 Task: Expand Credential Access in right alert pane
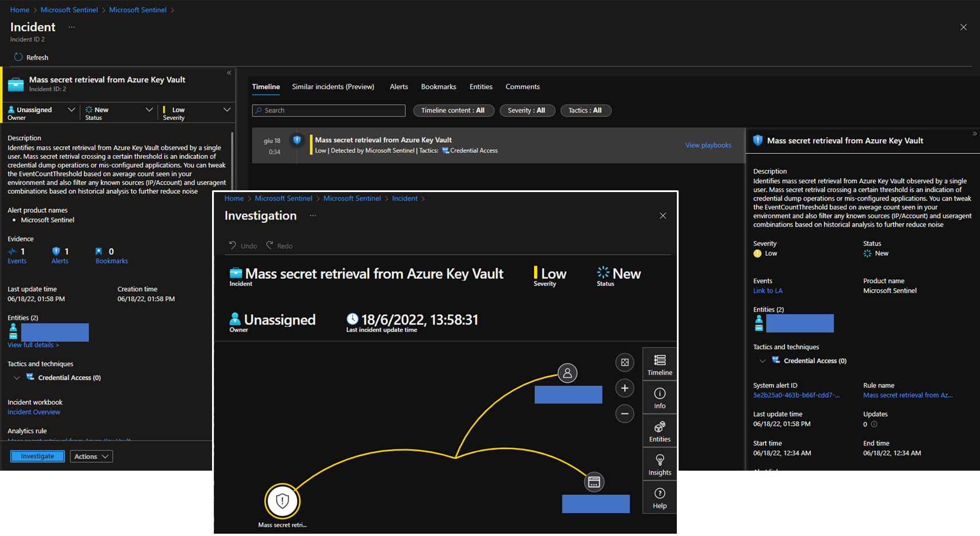[762, 361]
